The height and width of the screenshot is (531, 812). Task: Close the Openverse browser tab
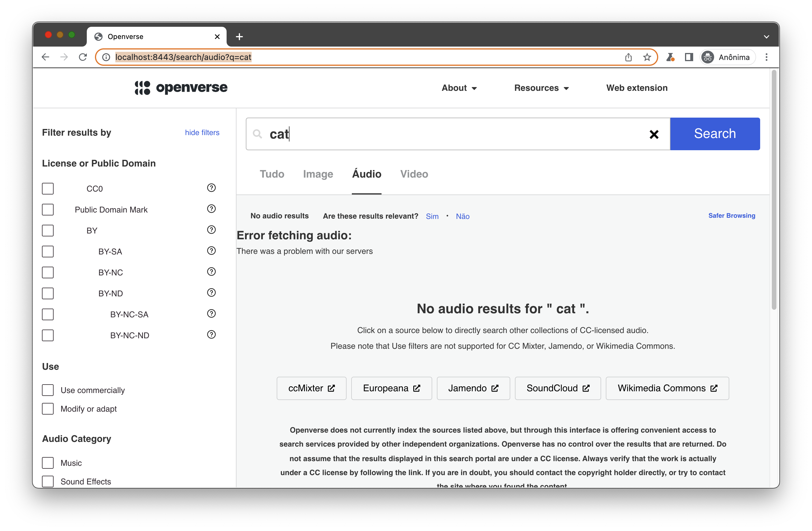217,36
